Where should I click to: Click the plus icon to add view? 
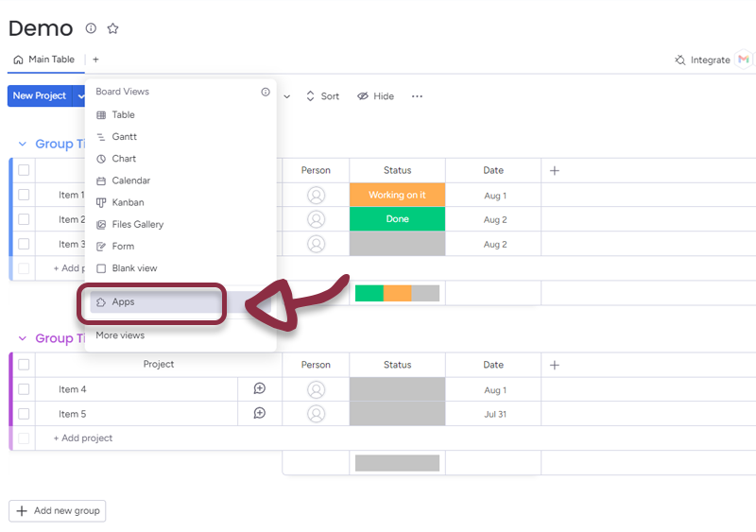point(95,60)
